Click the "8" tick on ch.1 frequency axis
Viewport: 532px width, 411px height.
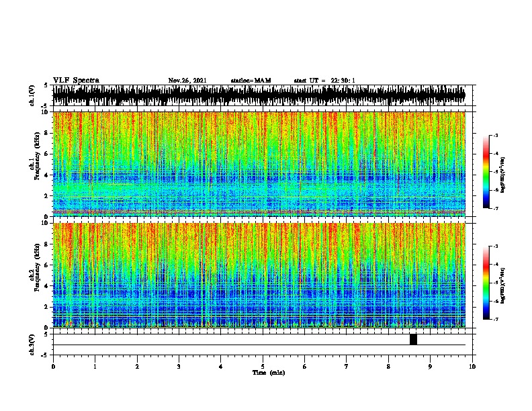[47, 133]
